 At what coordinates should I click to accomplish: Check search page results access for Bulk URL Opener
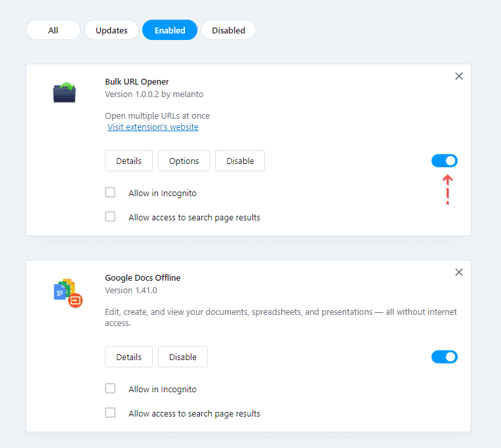(x=110, y=217)
